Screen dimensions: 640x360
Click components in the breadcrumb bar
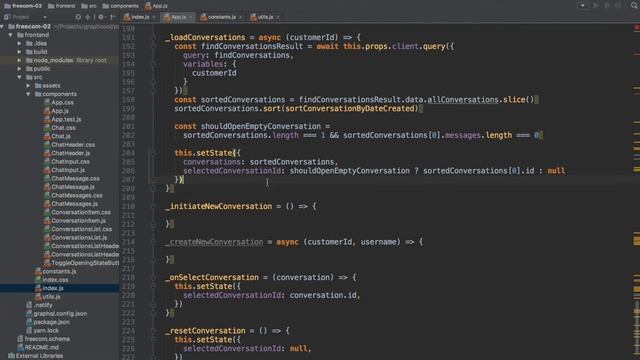(x=120, y=6)
